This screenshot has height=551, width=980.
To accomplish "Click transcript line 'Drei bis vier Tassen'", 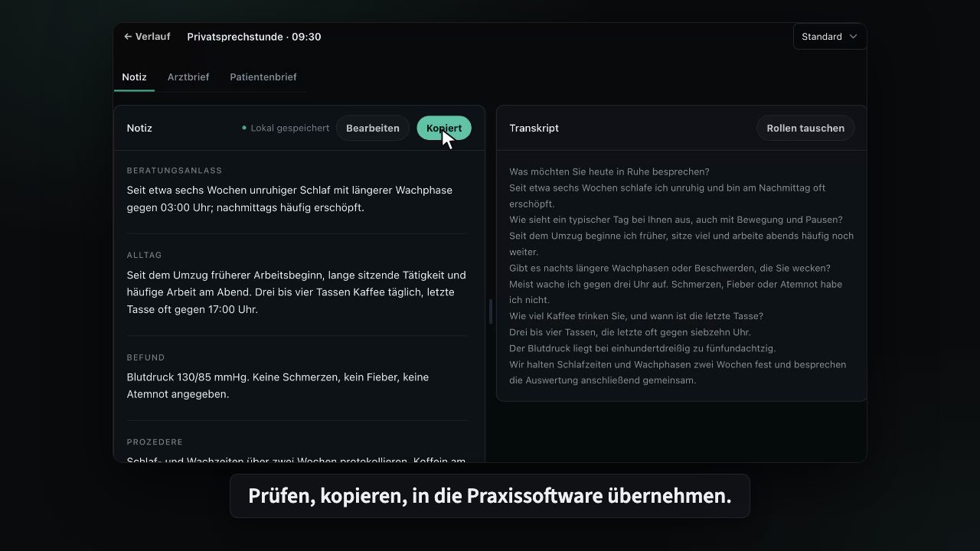I will [x=630, y=332].
